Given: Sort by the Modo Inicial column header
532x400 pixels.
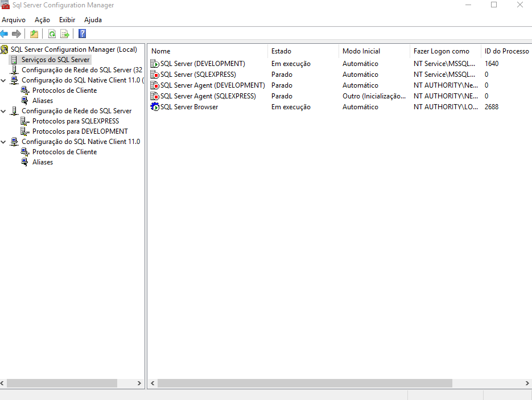Looking at the screenshot, I should coord(374,51).
